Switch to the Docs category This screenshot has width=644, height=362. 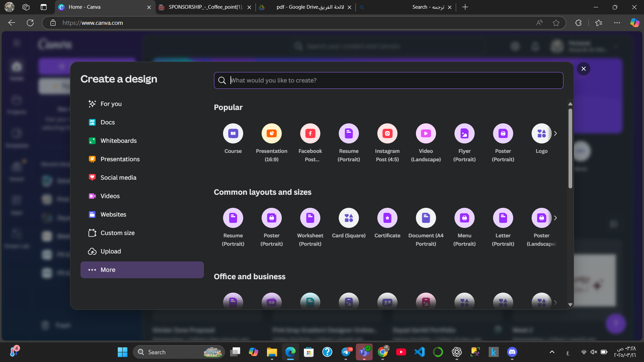coord(142,122)
